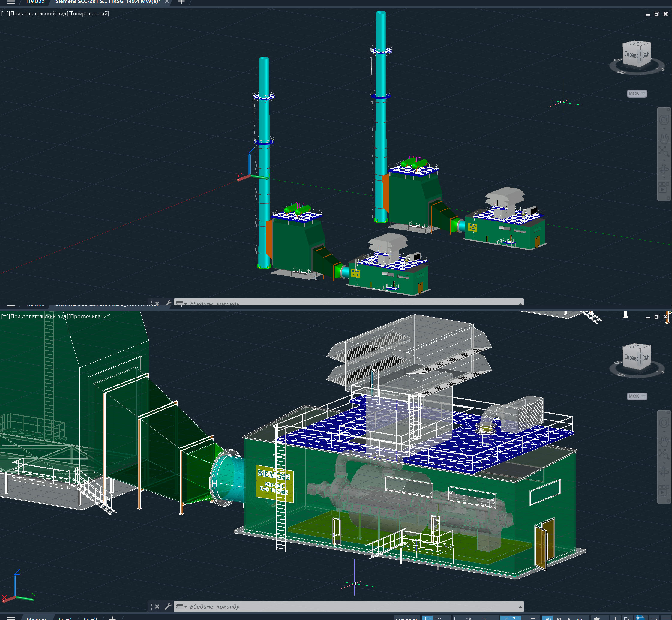The width and height of the screenshot is (672, 620).
Task: Open the МСК coordinate system dropdown in upper viewport
Action: [x=637, y=94]
